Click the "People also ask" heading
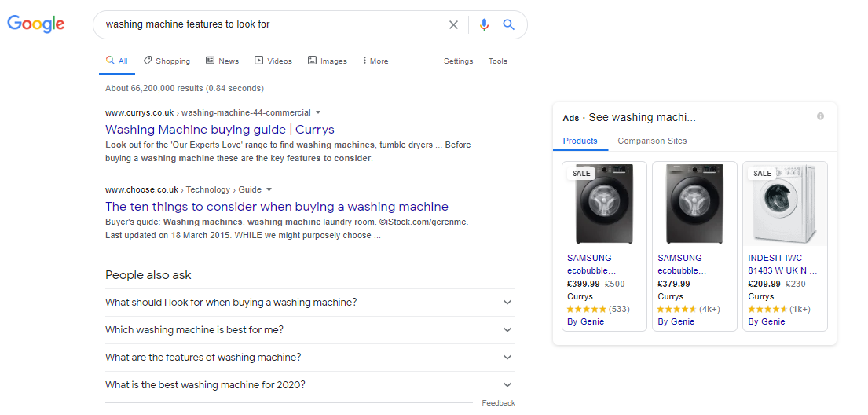This screenshot has height=415, width=868. [148, 275]
